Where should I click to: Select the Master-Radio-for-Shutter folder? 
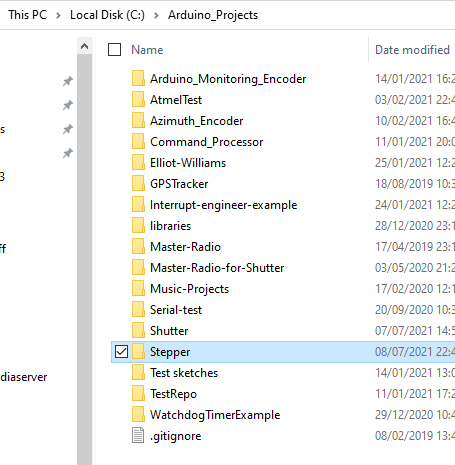click(x=217, y=268)
